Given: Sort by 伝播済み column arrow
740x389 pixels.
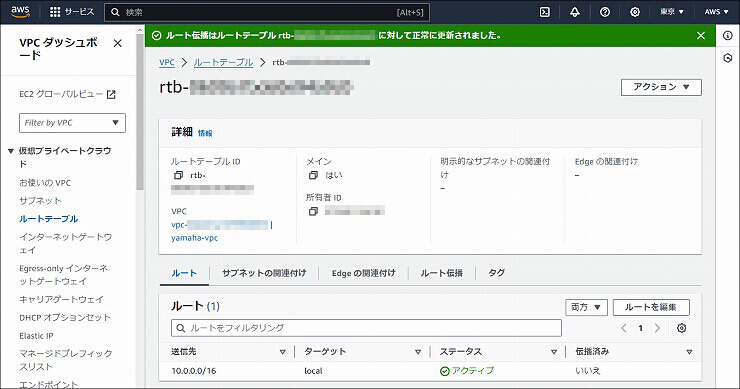Looking at the screenshot, I should coord(689,352).
